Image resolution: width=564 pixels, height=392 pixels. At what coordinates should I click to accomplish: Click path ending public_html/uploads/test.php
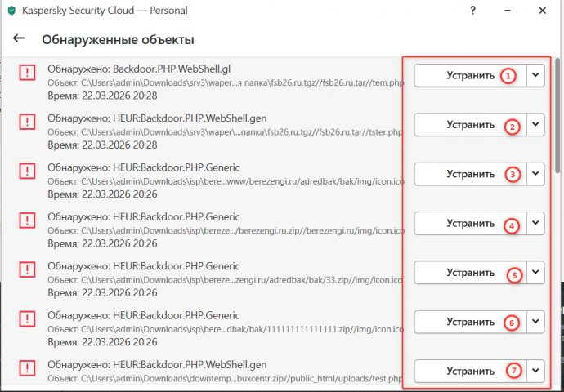(225, 378)
